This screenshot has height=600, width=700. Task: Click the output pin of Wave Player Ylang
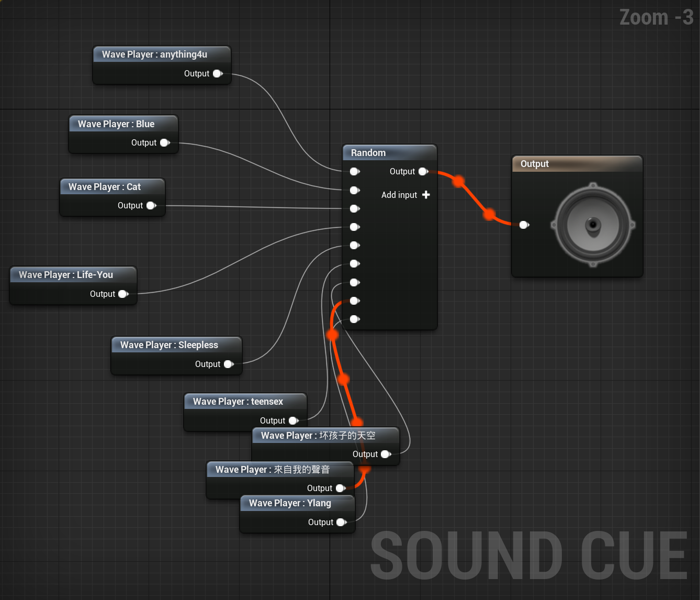[x=342, y=523]
